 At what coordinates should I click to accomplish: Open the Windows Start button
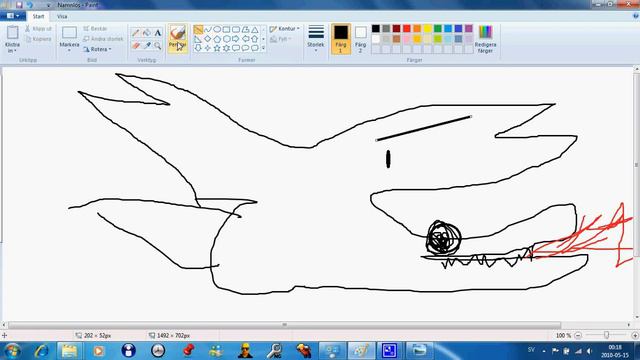[12, 351]
